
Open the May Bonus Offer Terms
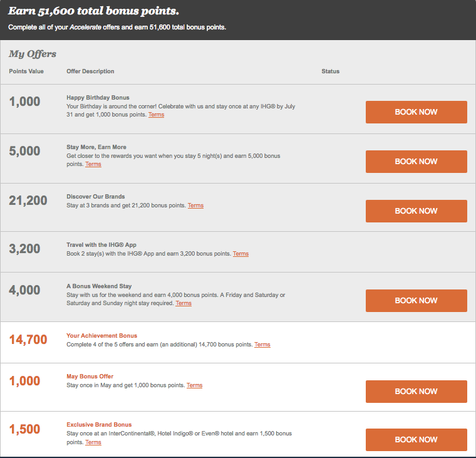tap(194, 386)
